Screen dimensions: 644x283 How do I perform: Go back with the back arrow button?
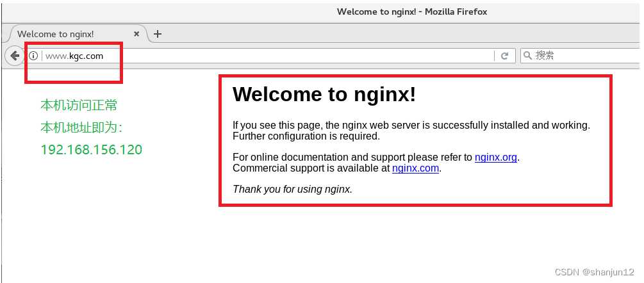(14, 56)
